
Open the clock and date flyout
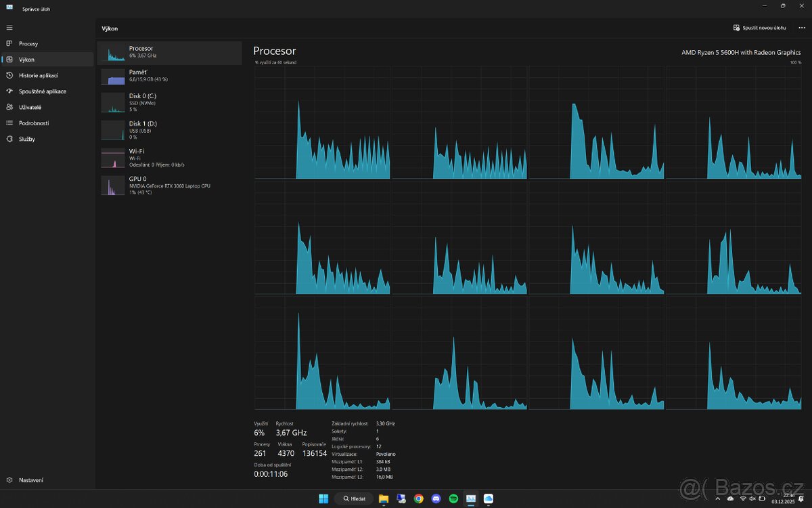click(782, 499)
